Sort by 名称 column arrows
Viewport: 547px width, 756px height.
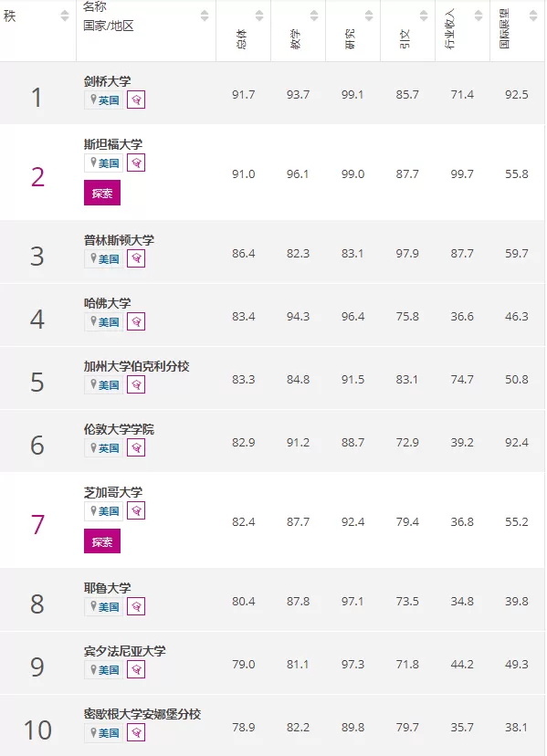[x=205, y=16]
